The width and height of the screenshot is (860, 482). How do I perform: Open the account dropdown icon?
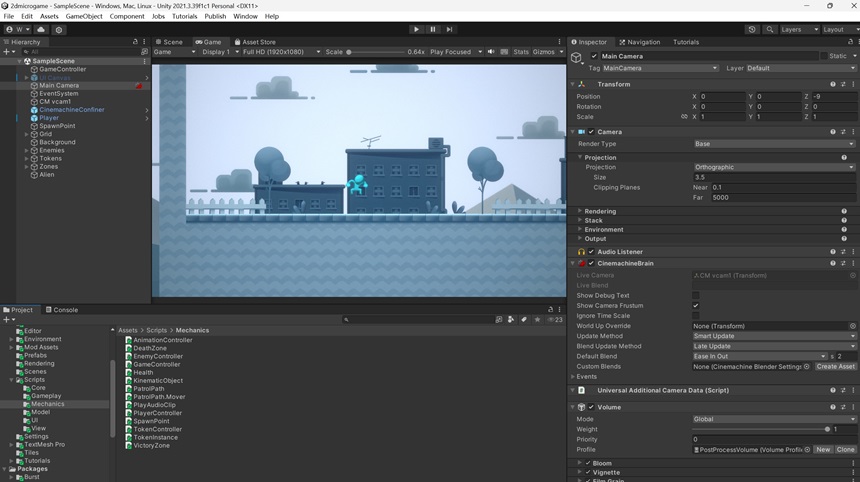(18, 30)
